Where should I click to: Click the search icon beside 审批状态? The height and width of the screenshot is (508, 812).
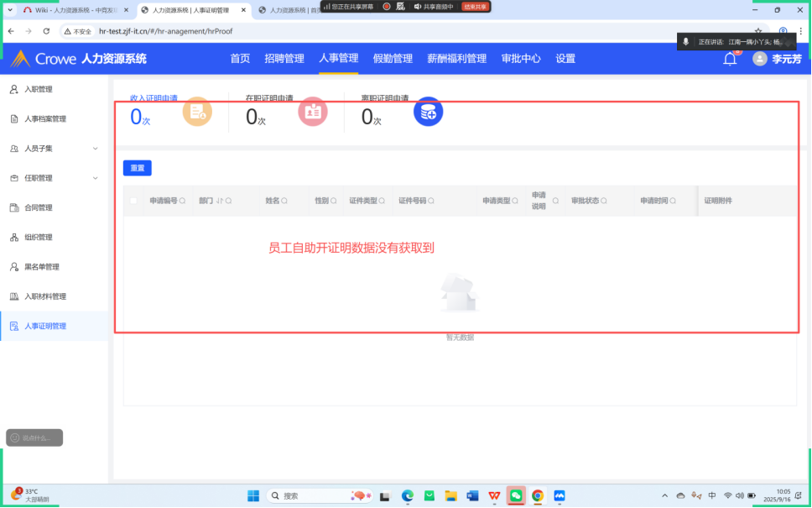click(x=604, y=201)
